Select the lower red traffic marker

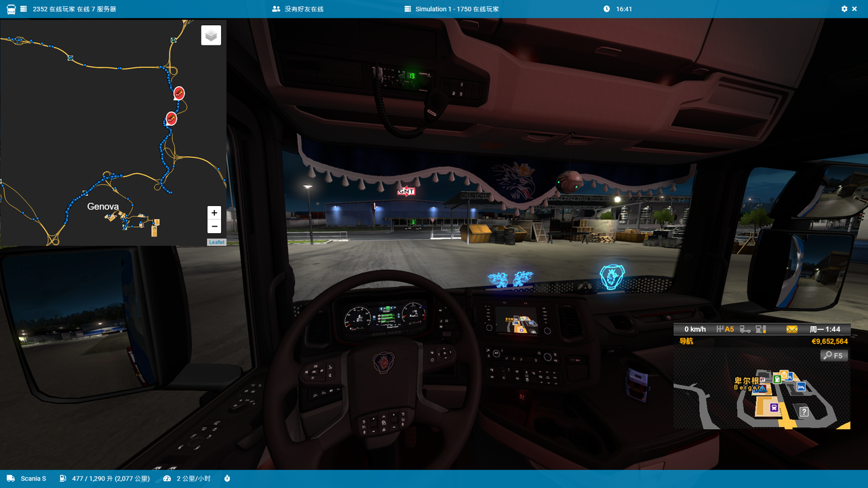click(x=172, y=119)
